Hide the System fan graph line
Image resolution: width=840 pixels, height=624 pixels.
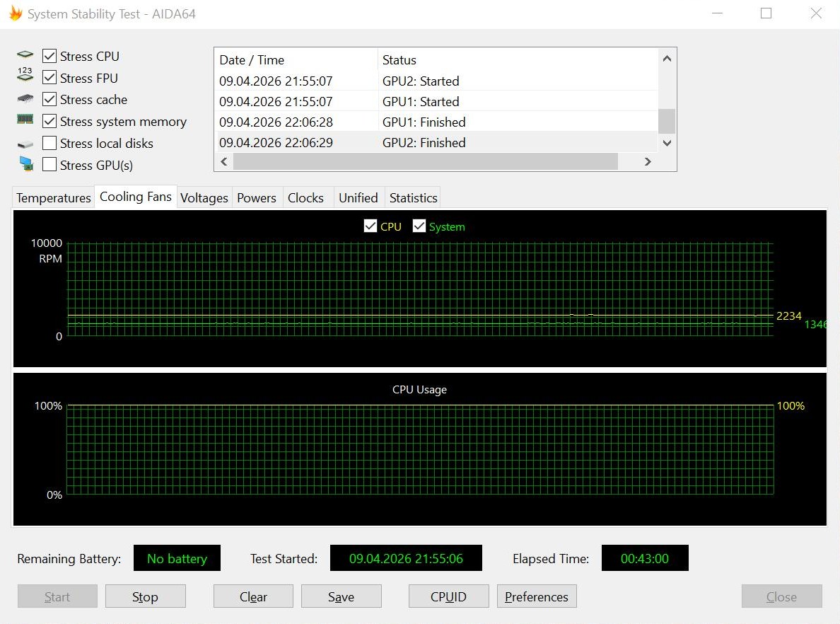point(419,226)
